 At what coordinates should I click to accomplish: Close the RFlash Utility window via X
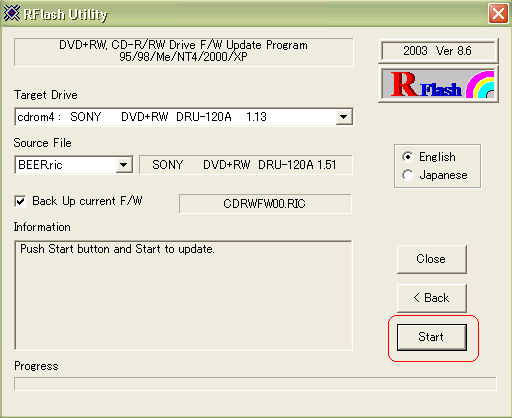tap(498, 13)
